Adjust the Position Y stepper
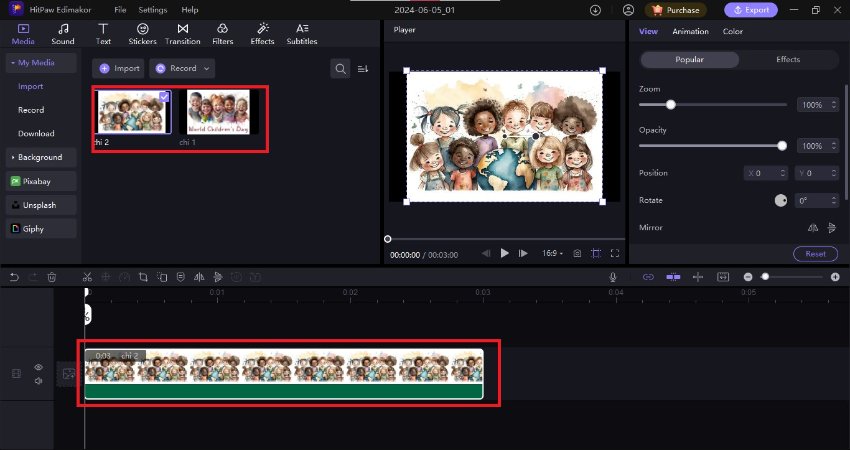 click(834, 173)
